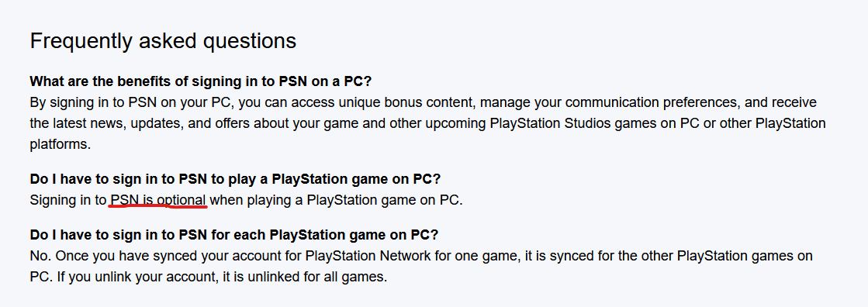The width and height of the screenshot is (868, 307).
Task: Click the red-underlined "PSN is optional" text
Action: (159, 200)
